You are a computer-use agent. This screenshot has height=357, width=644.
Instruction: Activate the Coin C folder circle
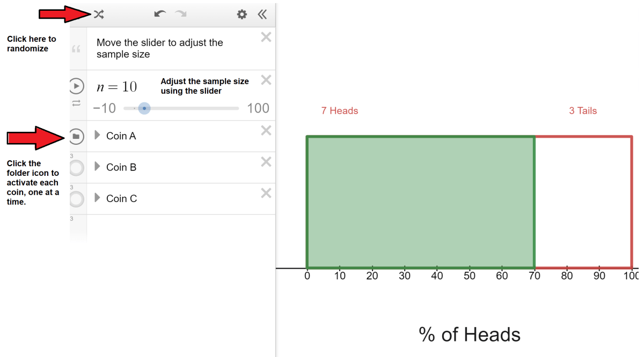[x=76, y=199]
